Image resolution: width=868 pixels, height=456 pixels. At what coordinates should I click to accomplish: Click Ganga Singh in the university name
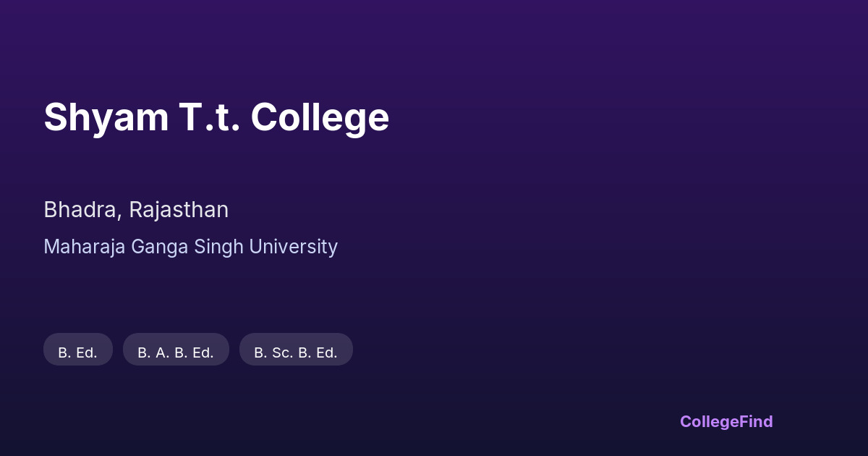click(x=187, y=247)
